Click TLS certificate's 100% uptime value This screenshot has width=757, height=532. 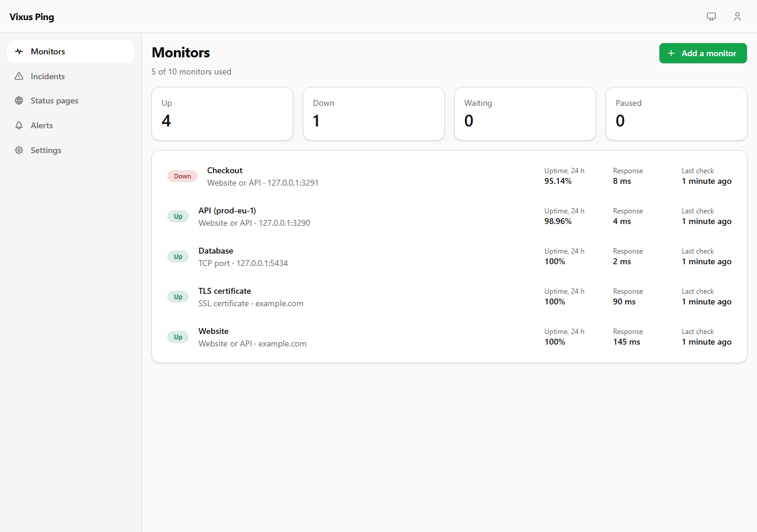tap(555, 301)
